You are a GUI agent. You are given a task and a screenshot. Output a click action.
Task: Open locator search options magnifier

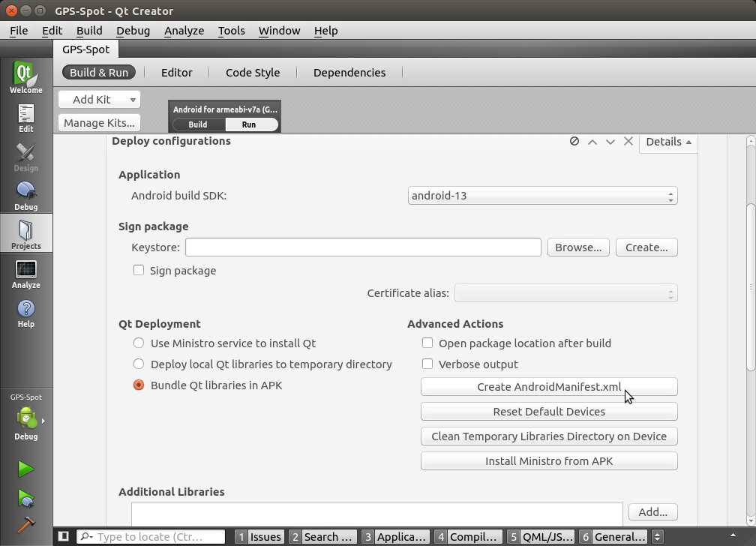coord(86,536)
